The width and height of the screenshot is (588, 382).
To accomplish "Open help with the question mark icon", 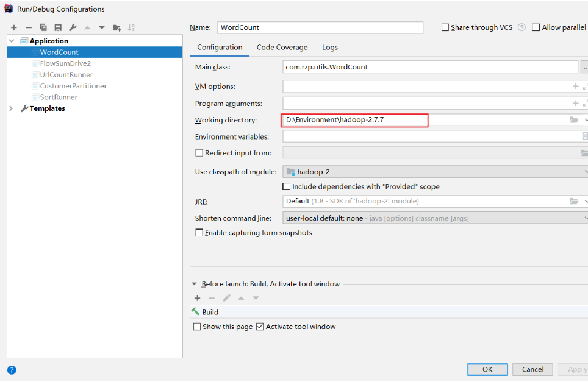I will click(x=12, y=370).
